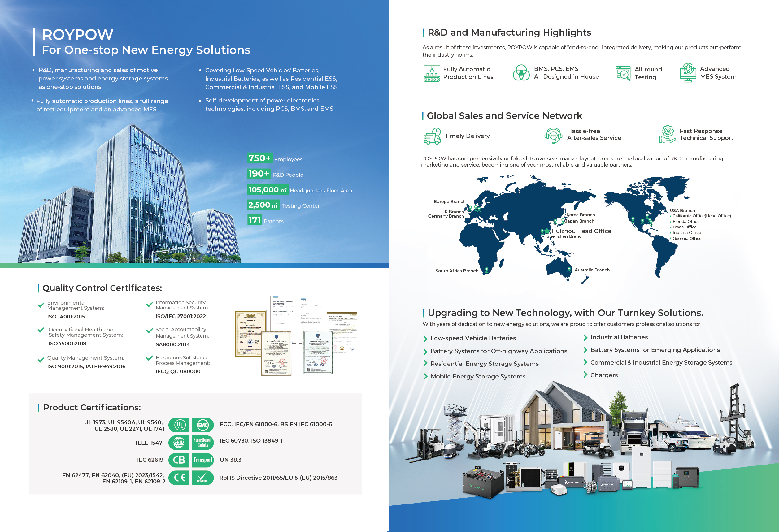Click the Japan Branch label
This screenshot has width=779, height=532.
point(580,221)
